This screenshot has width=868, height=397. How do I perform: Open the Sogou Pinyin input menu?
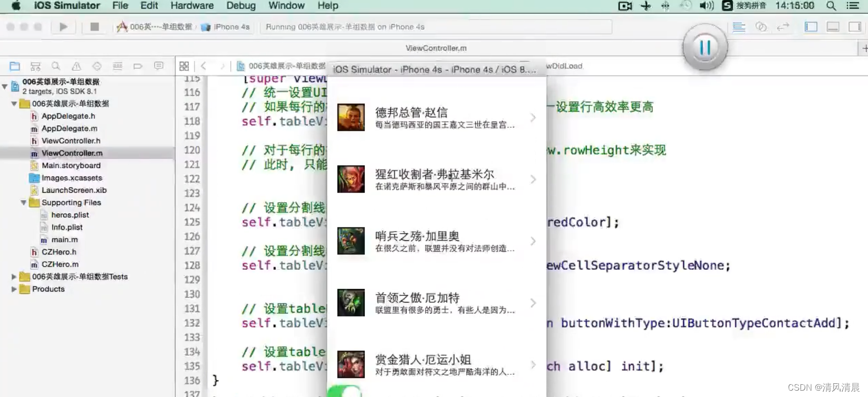click(x=744, y=6)
